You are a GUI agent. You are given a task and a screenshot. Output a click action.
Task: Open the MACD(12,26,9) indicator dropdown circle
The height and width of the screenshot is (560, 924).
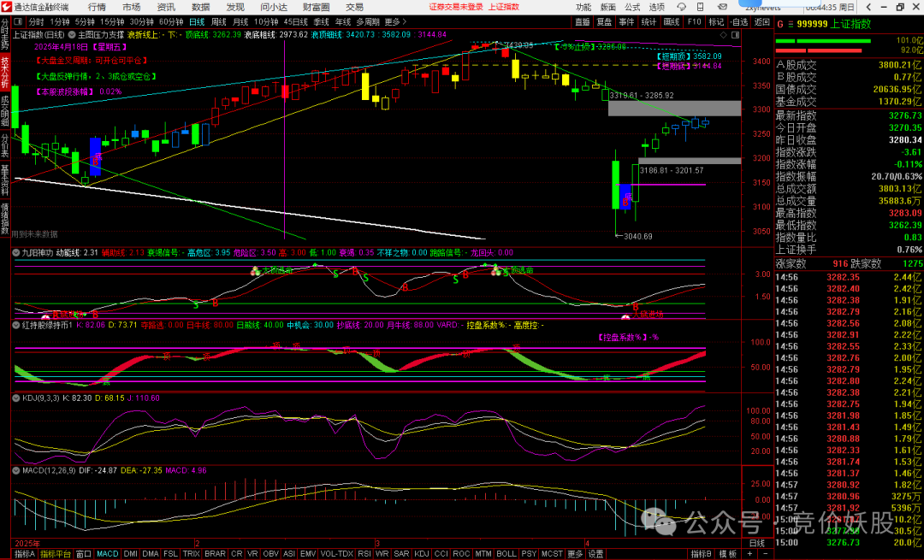tap(16, 470)
